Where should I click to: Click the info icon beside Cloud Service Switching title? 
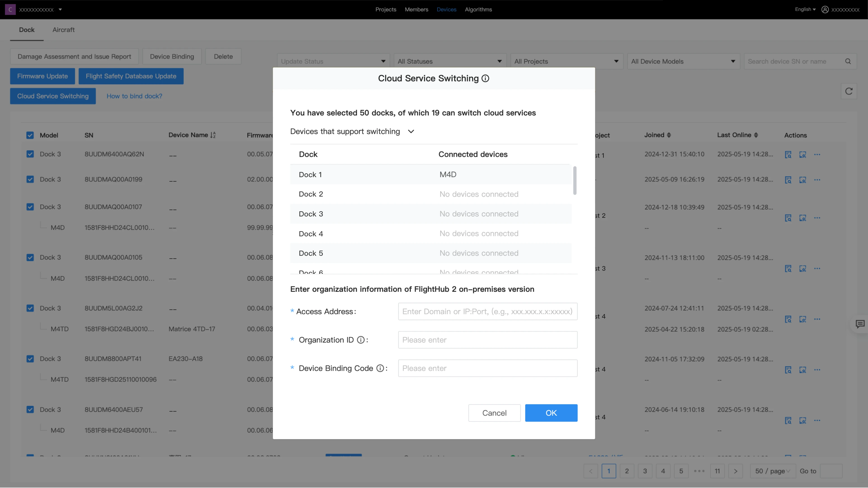[x=485, y=78]
